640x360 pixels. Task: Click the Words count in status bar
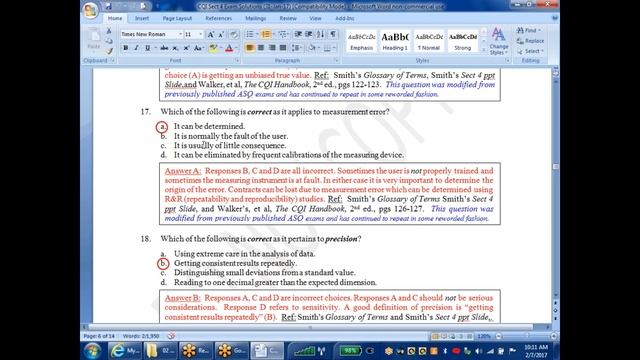(x=141, y=336)
